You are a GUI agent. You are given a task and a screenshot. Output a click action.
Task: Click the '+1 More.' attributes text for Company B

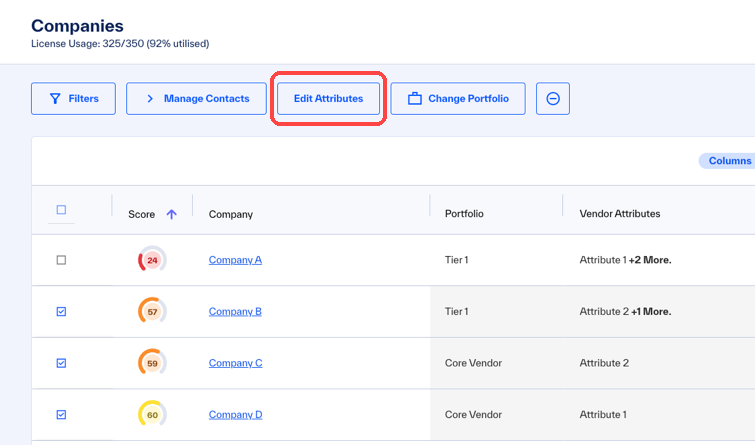point(651,312)
